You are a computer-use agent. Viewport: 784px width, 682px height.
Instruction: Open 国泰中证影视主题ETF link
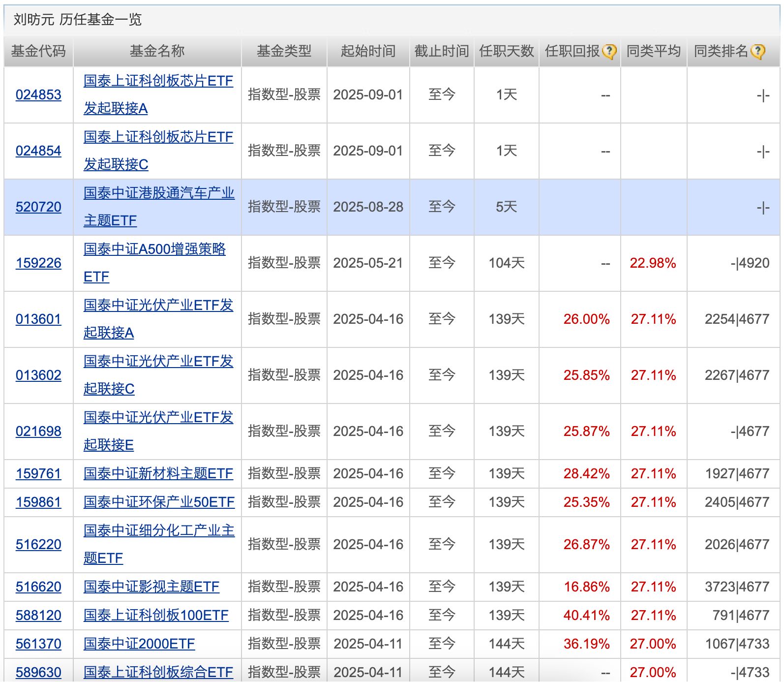tap(151, 587)
